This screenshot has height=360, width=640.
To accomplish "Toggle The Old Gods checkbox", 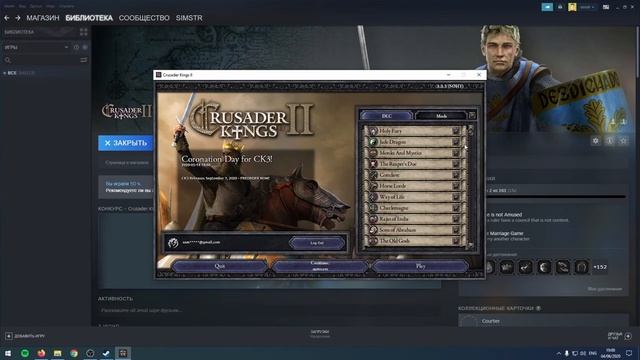I will [x=456, y=241].
